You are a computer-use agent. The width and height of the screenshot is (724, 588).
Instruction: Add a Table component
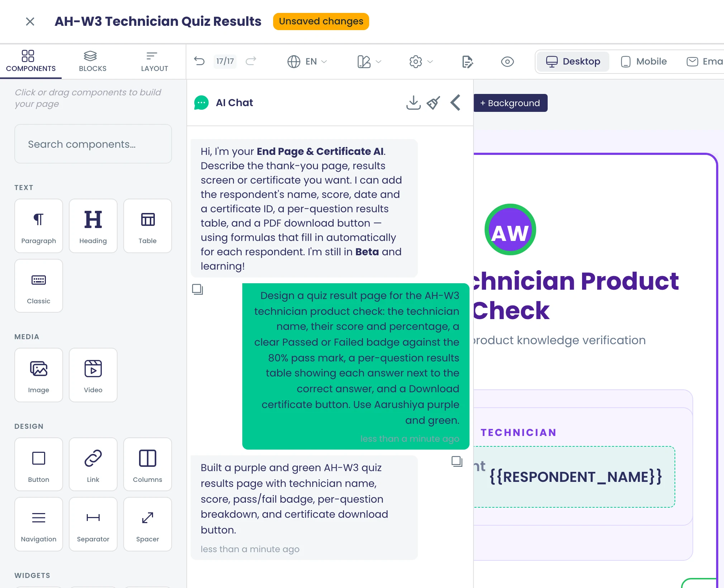[x=148, y=226]
